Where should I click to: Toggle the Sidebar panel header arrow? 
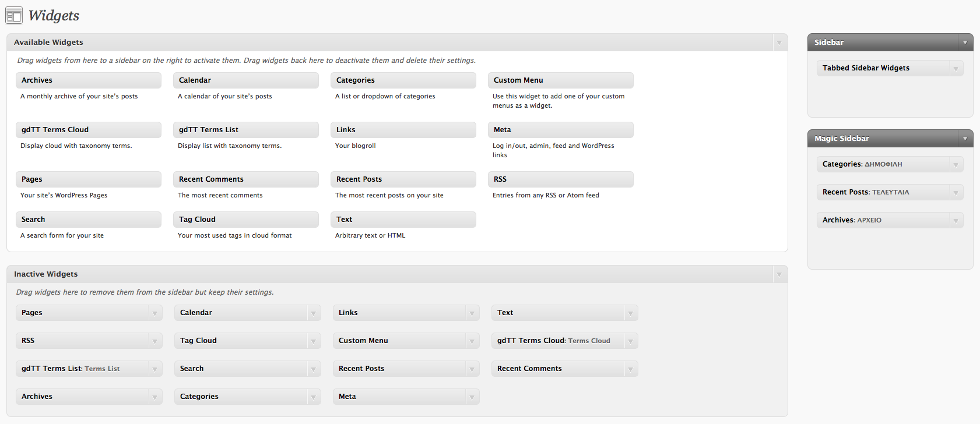[x=965, y=43]
